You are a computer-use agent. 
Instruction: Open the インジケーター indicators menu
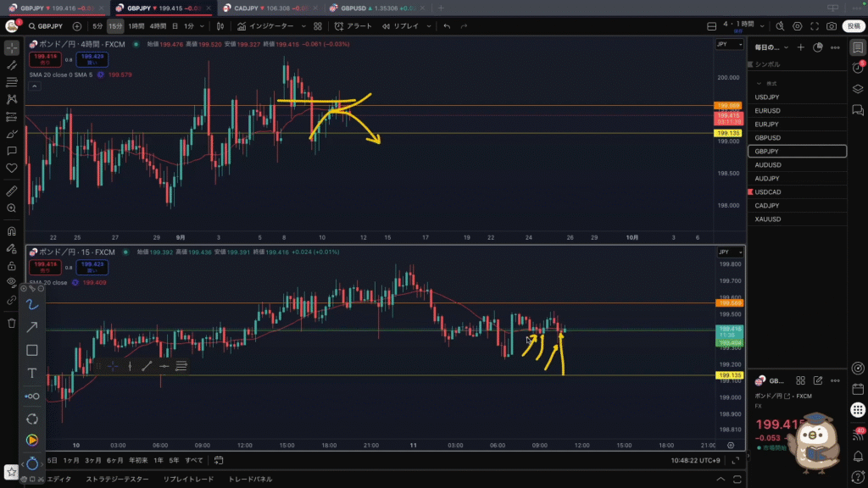[265, 26]
